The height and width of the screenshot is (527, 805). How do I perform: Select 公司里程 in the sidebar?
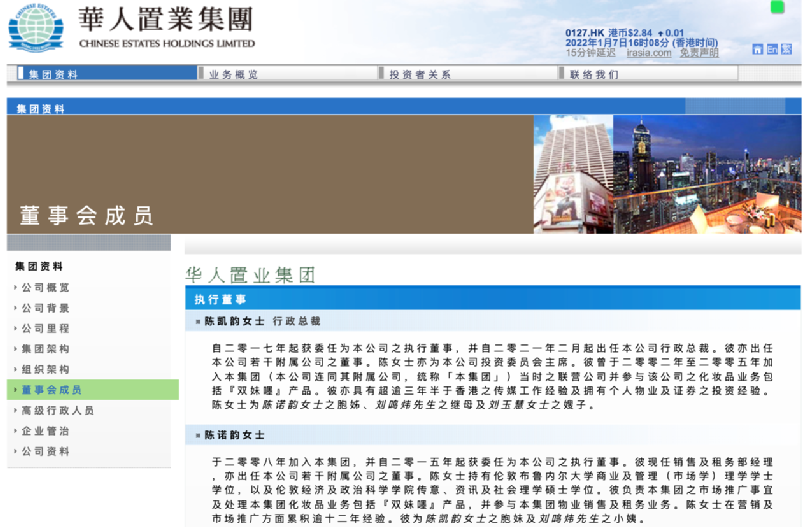[x=46, y=328]
